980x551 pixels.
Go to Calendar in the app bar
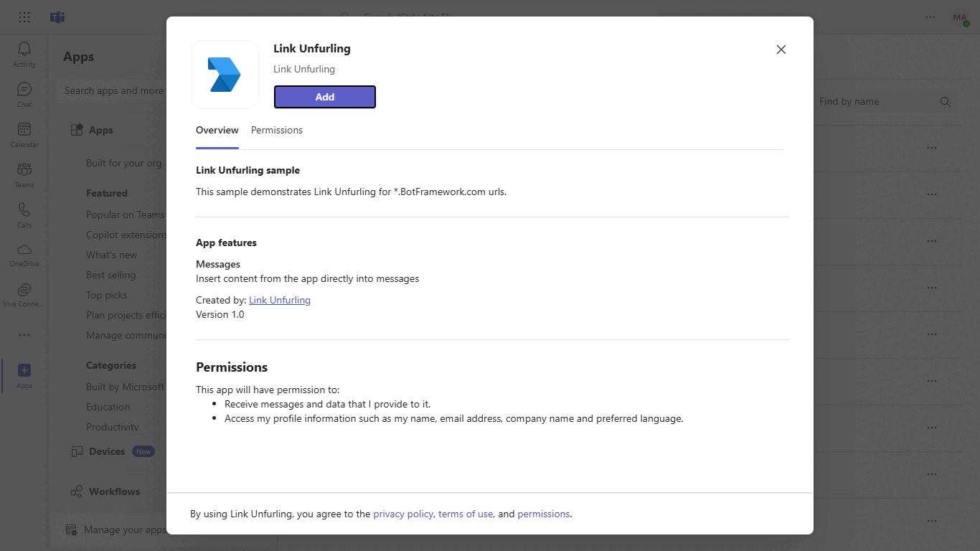(24, 134)
